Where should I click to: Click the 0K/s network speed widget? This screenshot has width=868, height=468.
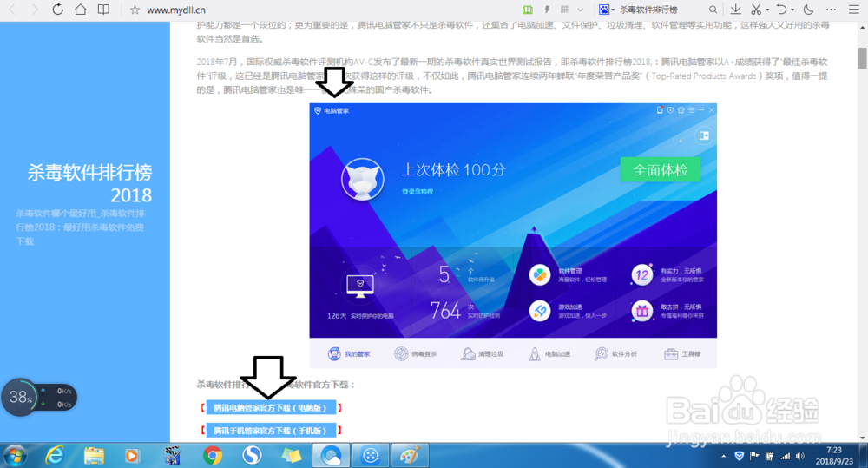click(57, 397)
